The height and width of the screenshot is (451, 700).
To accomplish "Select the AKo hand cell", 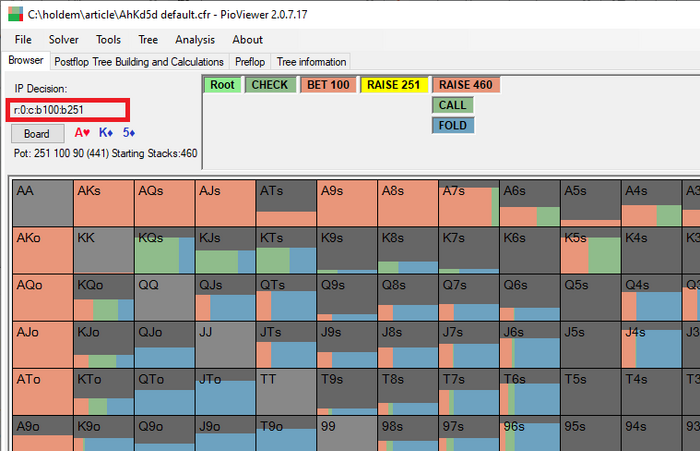I will click(43, 251).
